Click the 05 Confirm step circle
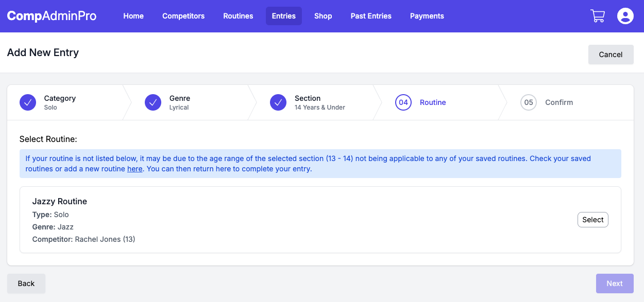644x302 pixels. click(x=529, y=102)
